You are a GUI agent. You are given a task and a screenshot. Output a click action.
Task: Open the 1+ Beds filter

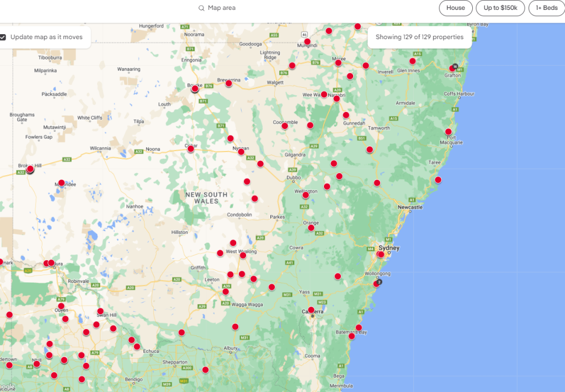pos(546,8)
